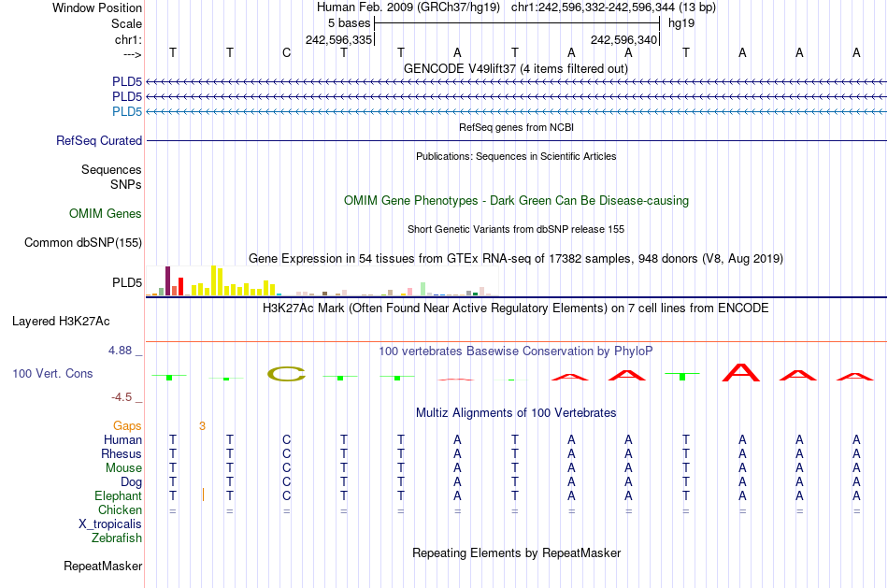Click the orange insertion tick in Elephant row
Image resolution: width=888 pixels, height=588 pixels.
(204, 495)
